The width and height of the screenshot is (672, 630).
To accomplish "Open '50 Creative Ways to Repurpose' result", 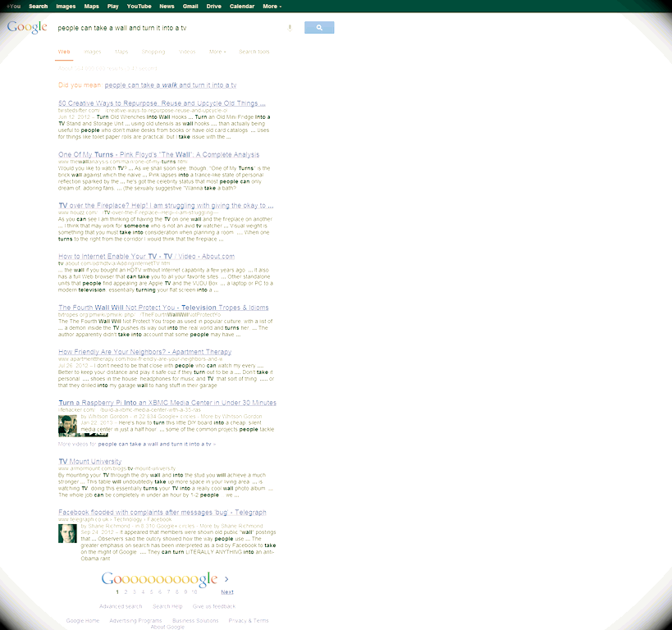I will pos(162,103).
